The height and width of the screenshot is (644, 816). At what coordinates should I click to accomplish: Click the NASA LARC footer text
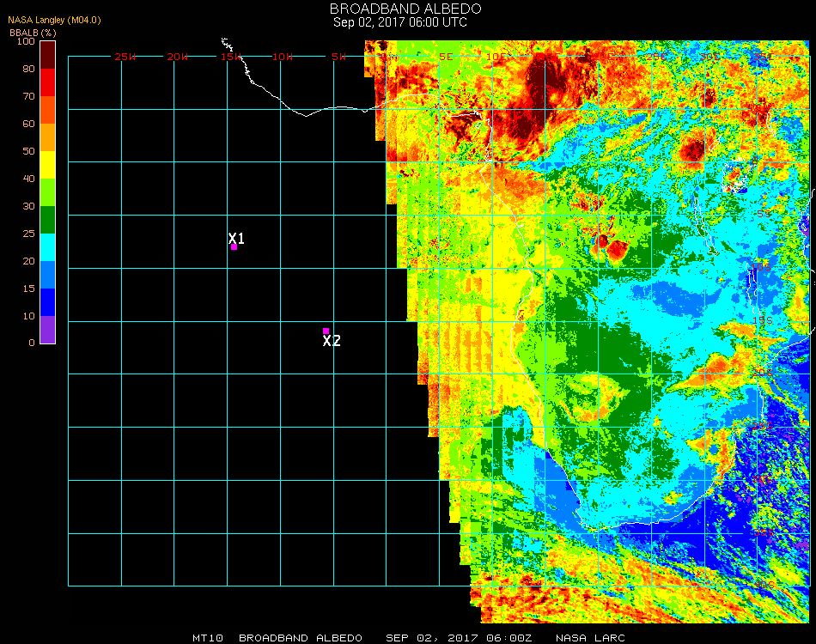[590, 638]
